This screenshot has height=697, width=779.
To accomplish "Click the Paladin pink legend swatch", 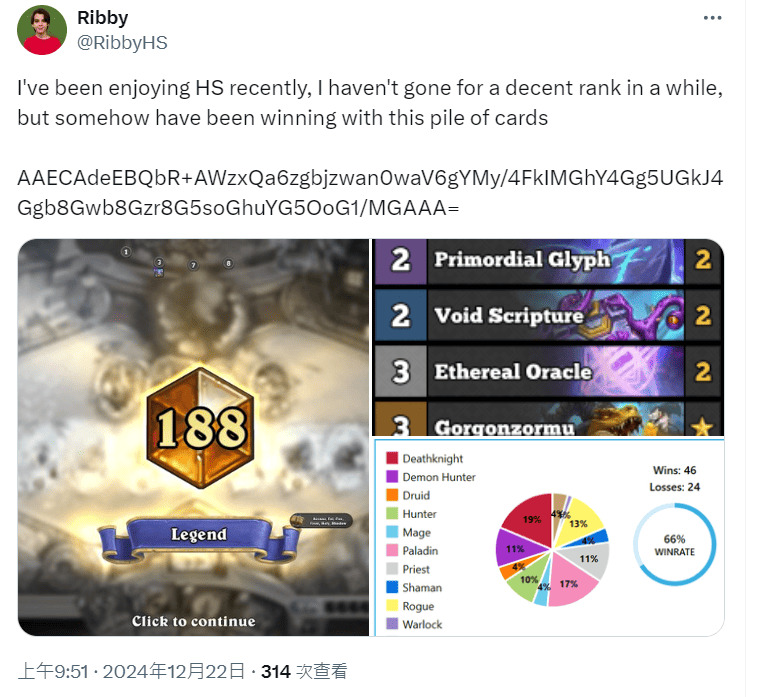I will 392,550.
